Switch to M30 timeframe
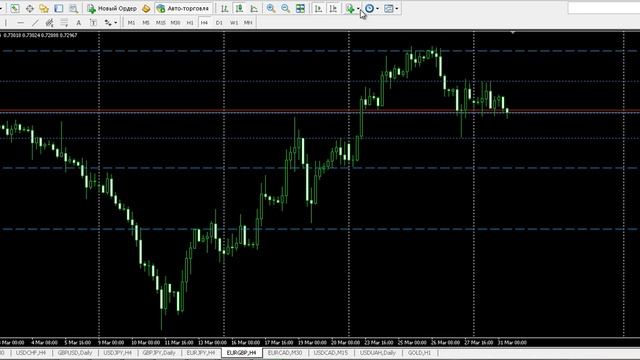The width and height of the screenshot is (640, 360). pyautogui.click(x=175, y=23)
